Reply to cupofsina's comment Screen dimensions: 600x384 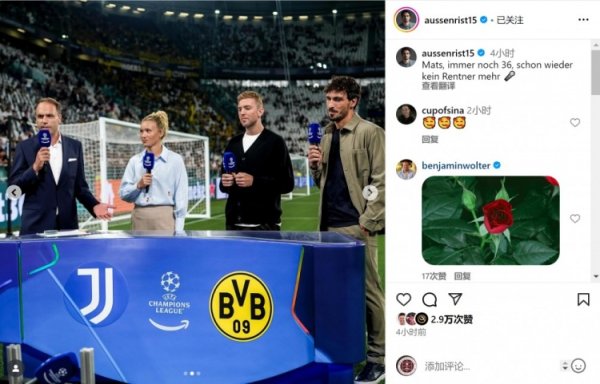point(430,139)
